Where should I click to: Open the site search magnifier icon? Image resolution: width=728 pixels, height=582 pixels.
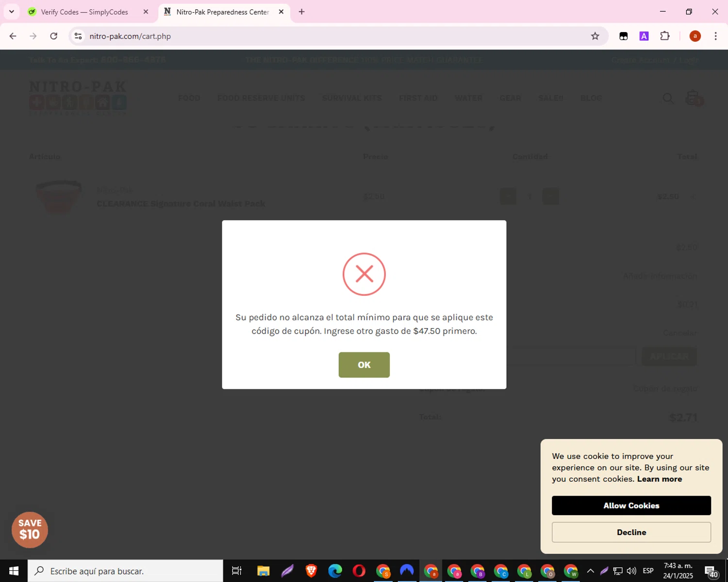(x=668, y=98)
